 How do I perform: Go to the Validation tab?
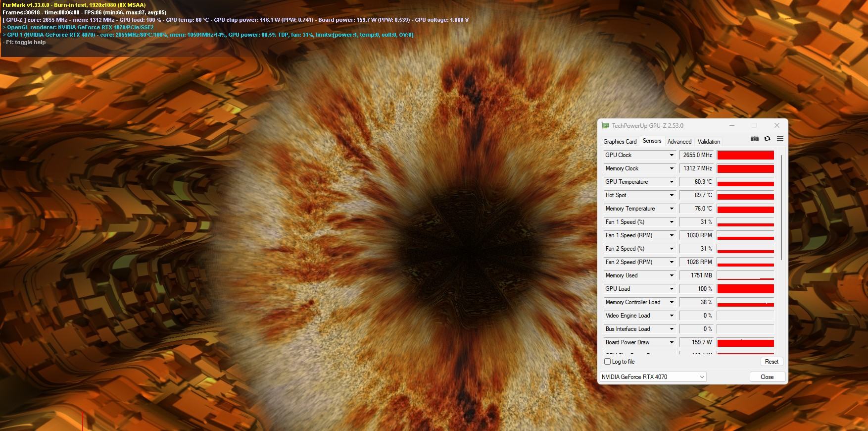click(709, 142)
